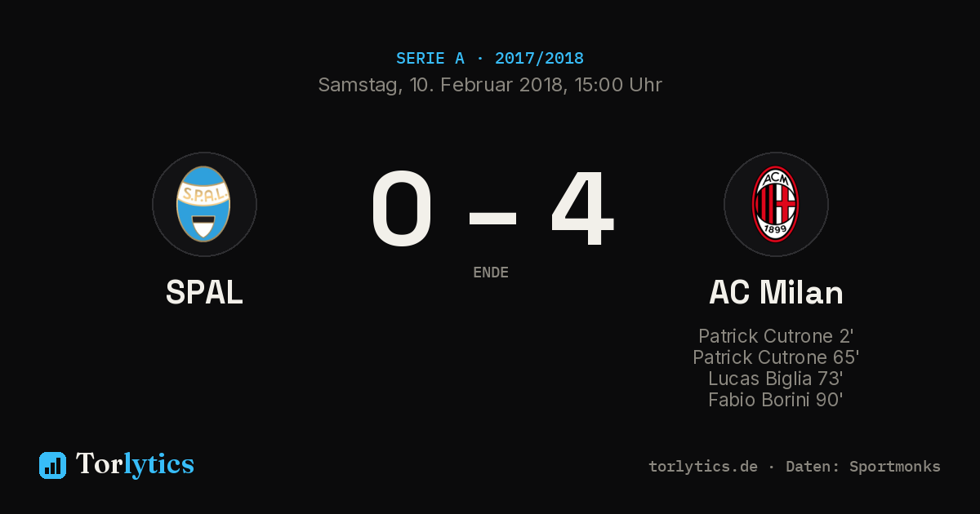The width and height of the screenshot is (980, 514).
Task: Open the torlytics.de website link
Action: [x=703, y=467]
